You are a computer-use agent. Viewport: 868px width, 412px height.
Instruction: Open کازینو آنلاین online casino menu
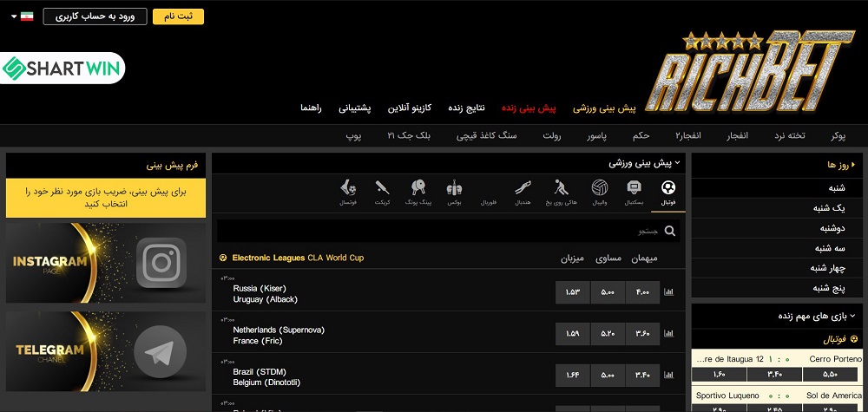pyautogui.click(x=410, y=108)
